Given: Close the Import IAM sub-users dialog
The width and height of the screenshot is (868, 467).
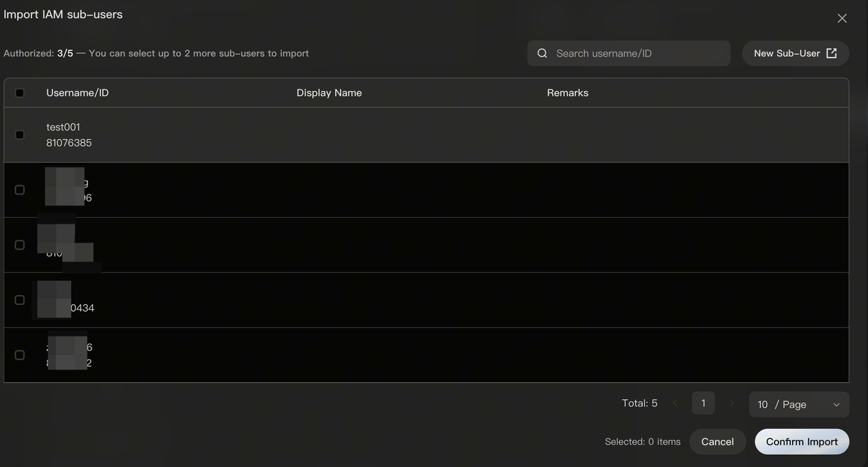Looking at the screenshot, I should (842, 18).
